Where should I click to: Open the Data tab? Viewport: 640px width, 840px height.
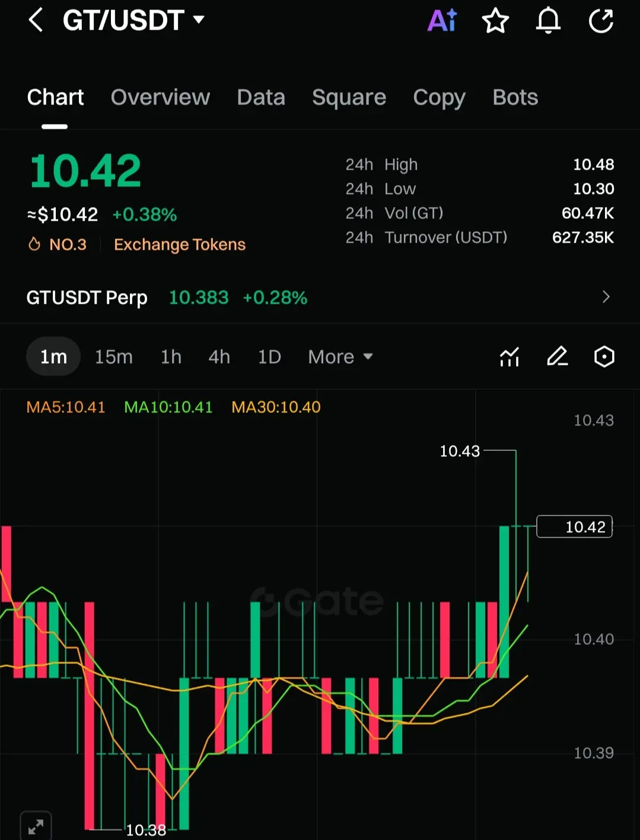coord(261,97)
